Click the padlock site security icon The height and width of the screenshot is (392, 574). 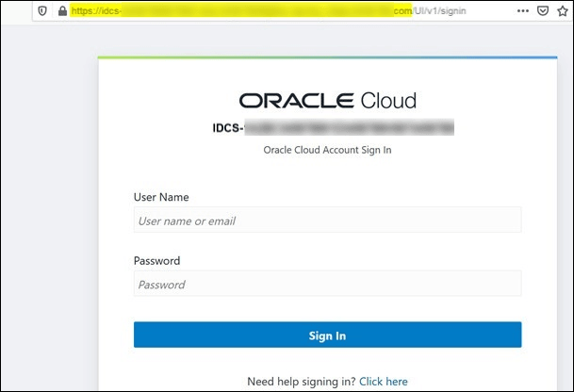point(62,11)
